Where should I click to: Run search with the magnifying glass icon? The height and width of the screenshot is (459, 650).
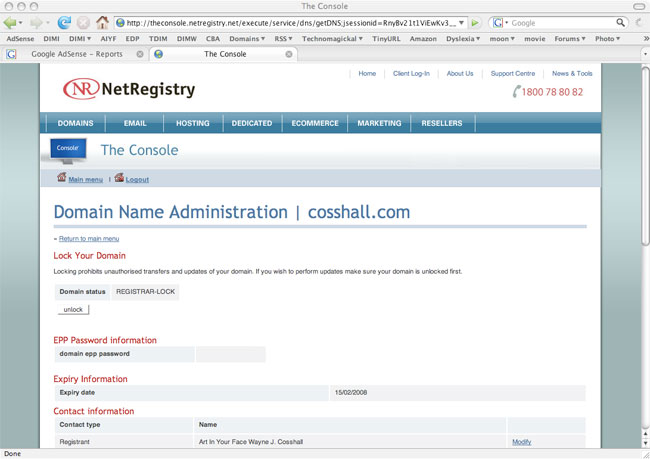(622, 22)
